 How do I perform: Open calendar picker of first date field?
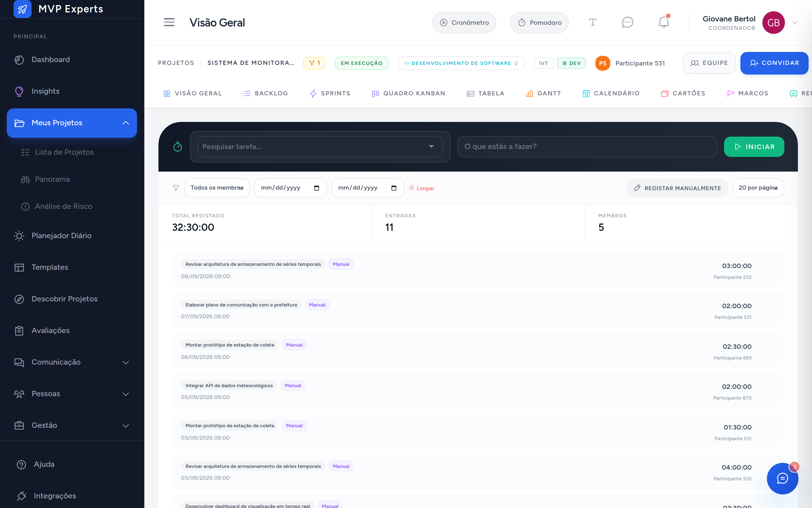point(316,188)
